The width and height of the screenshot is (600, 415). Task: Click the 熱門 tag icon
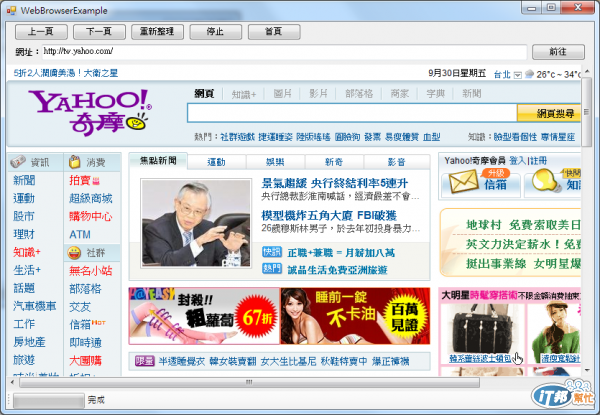click(272, 269)
